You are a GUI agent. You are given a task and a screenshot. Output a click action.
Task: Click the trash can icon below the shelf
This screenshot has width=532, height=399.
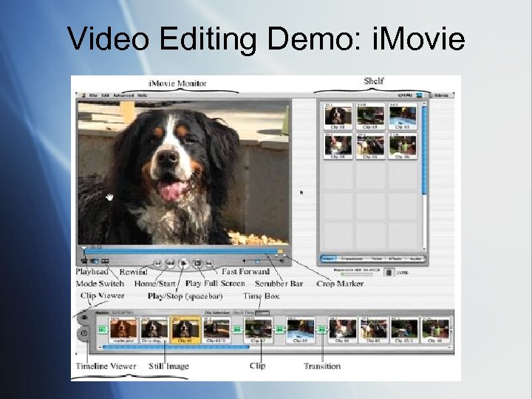pos(389,273)
